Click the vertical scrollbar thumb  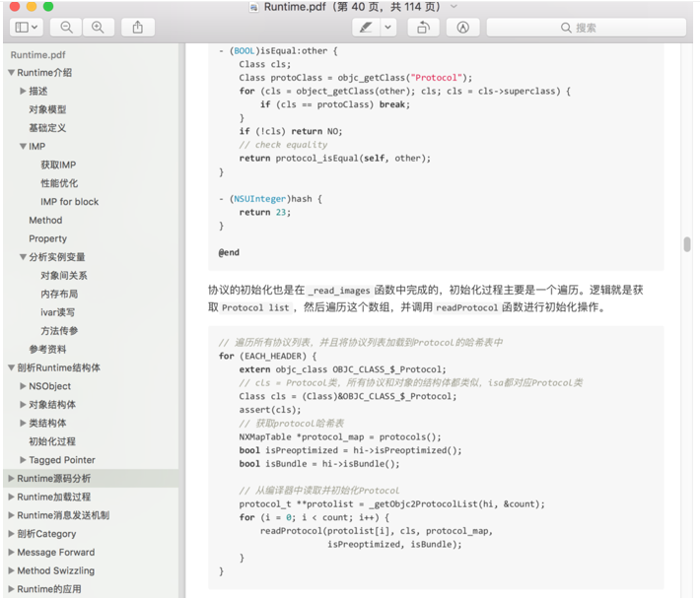[x=687, y=245]
